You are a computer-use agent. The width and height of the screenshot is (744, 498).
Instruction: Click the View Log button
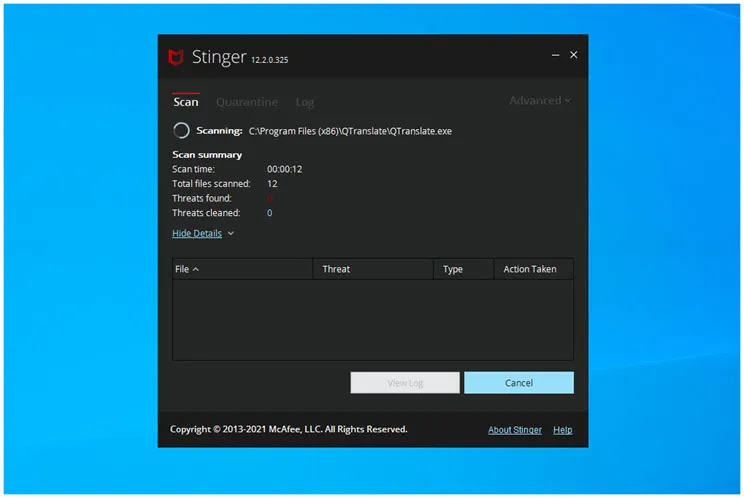pos(405,383)
